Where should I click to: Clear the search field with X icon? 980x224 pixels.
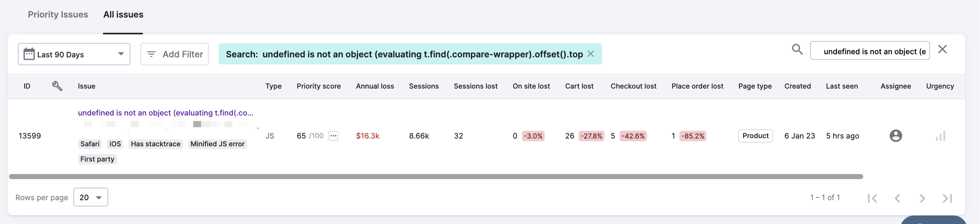pos(943,49)
